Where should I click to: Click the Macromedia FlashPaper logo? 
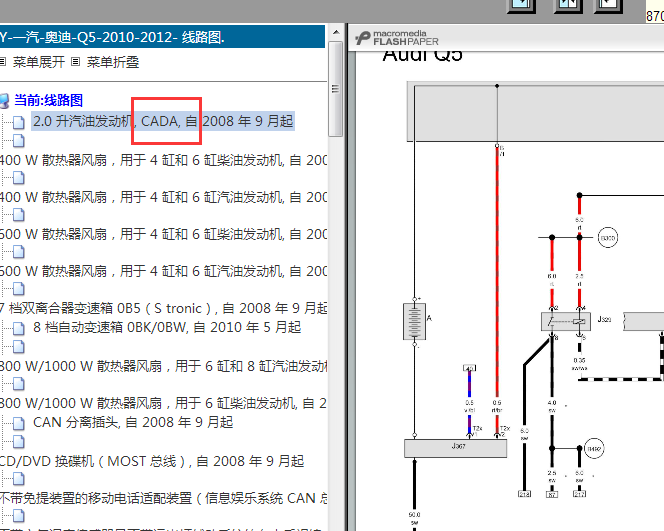pyautogui.click(x=397, y=38)
